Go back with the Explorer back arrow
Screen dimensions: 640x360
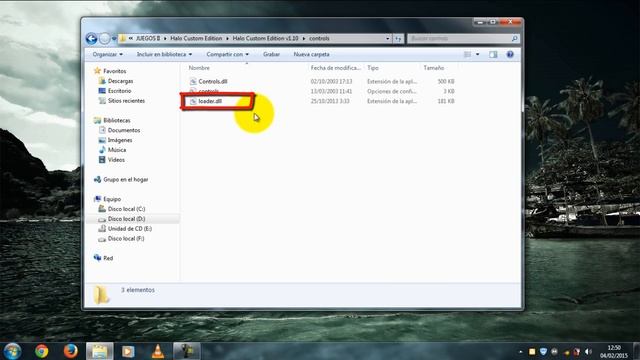click(91, 38)
